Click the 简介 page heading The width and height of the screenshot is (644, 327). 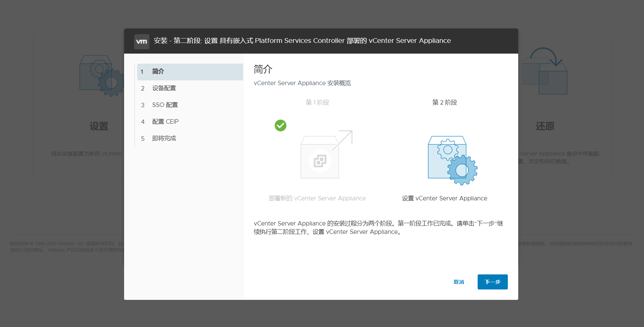[263, 69]
